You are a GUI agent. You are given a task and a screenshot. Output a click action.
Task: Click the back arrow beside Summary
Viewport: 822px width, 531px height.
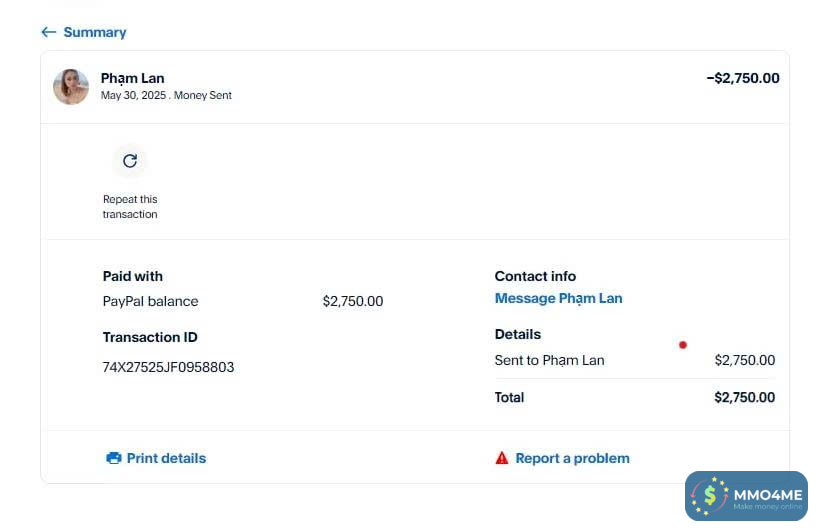point(48,32)
